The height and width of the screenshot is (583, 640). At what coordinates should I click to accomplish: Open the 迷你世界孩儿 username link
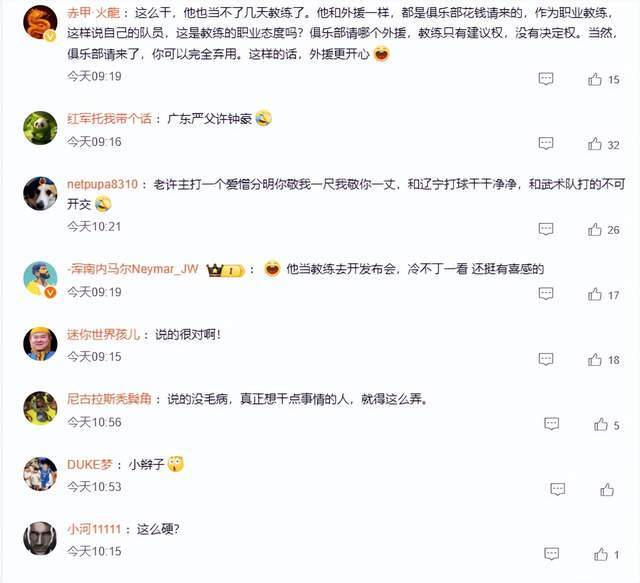(x=103, y=335)
